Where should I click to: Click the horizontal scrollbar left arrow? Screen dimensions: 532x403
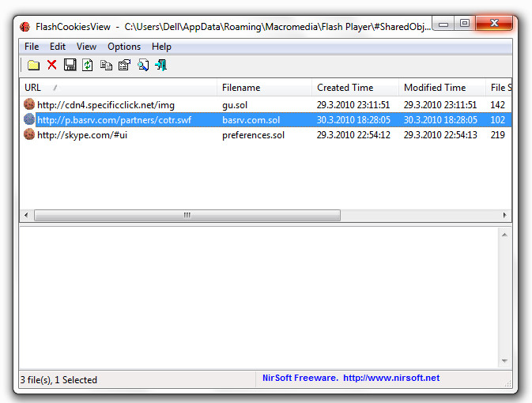coord(26,215)
